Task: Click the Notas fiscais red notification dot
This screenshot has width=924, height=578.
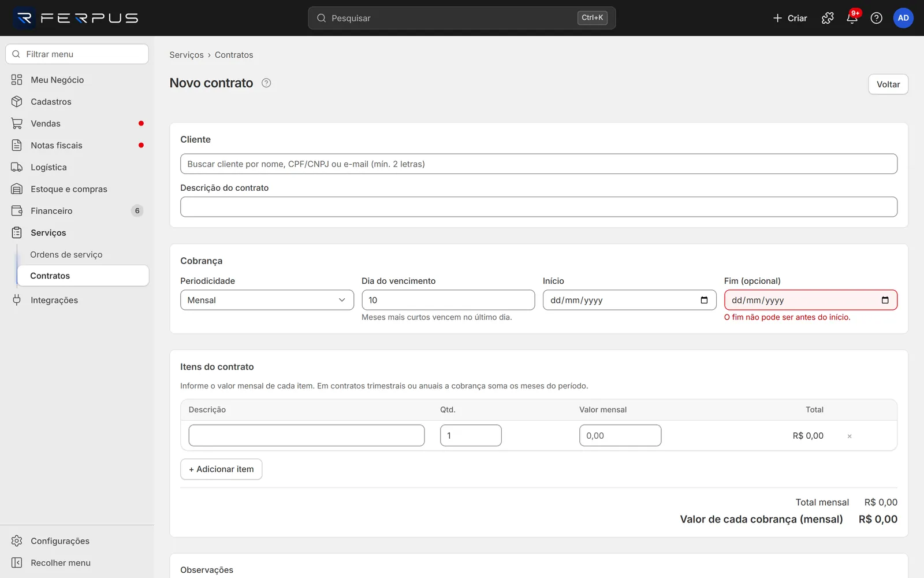Action: tap(141, 145)
